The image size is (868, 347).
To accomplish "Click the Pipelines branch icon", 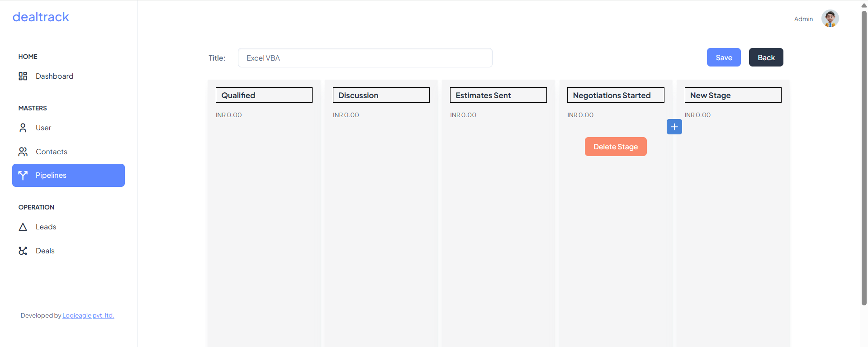I will (x=23, y=175).
